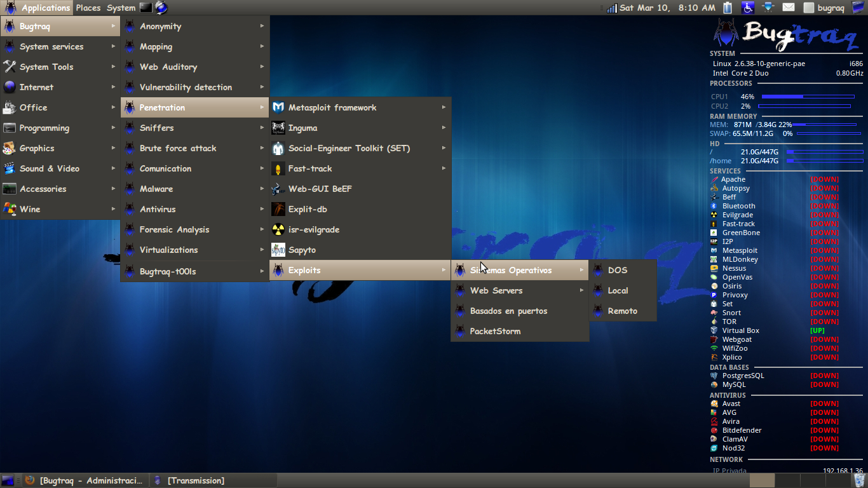Click the Metasploit [DOWN] status

point(824,250)
